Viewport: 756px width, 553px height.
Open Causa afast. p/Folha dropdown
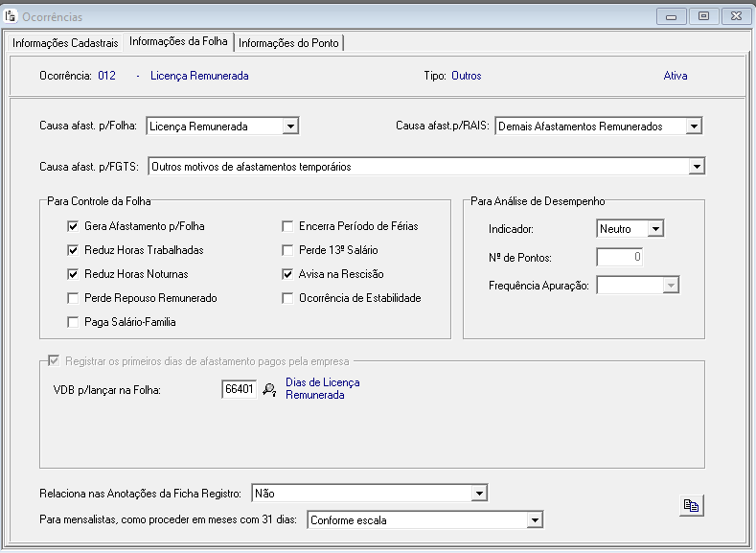coord(291,126)
